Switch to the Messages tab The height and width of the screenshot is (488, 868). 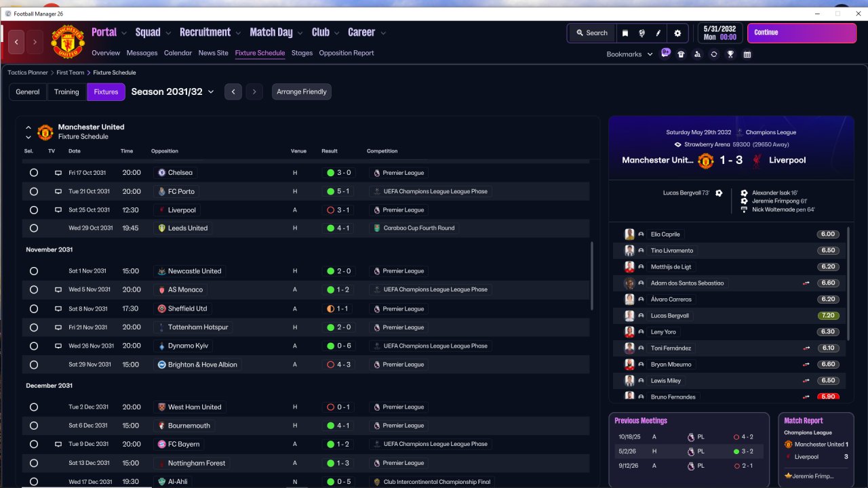tap(142, 53)
